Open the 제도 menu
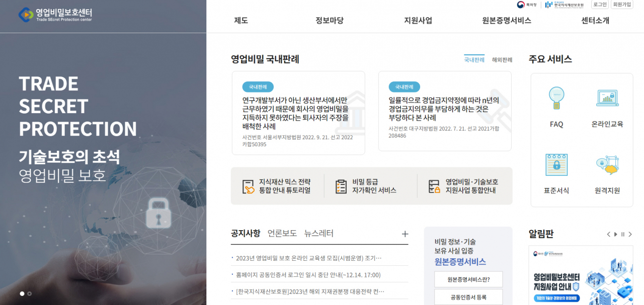This screenshot has width=644, height=305. point(241,21)
